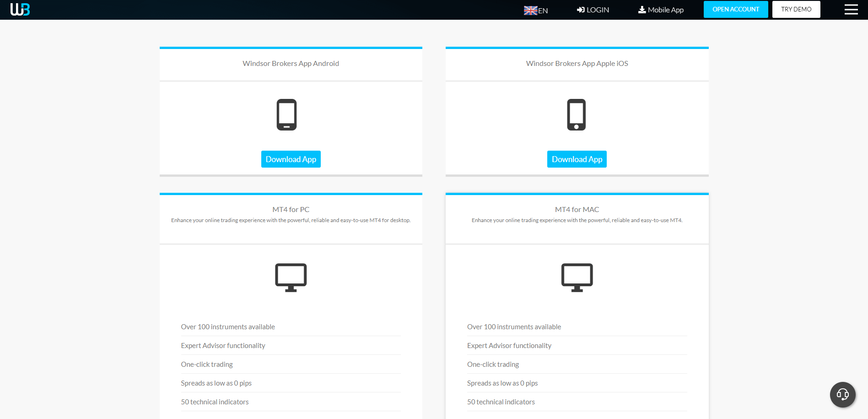Click the Mobile App download icon
Image resolution: width=868 pixels, height=419 pixels.
642,10
